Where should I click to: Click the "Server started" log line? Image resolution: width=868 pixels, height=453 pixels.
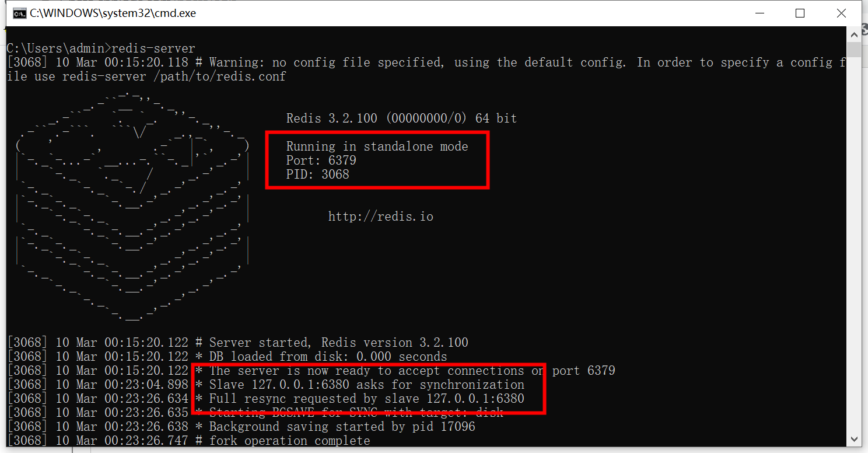(338, 343)
